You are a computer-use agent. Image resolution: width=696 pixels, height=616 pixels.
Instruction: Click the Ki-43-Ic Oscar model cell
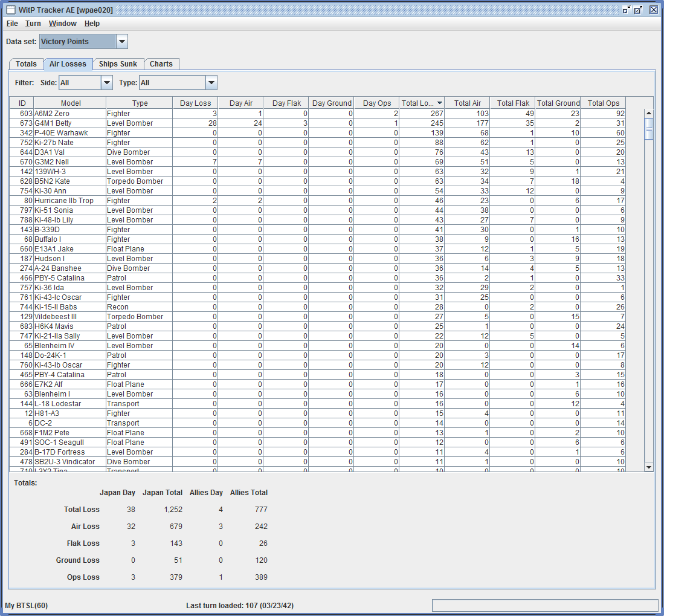(x=69, y=297)
